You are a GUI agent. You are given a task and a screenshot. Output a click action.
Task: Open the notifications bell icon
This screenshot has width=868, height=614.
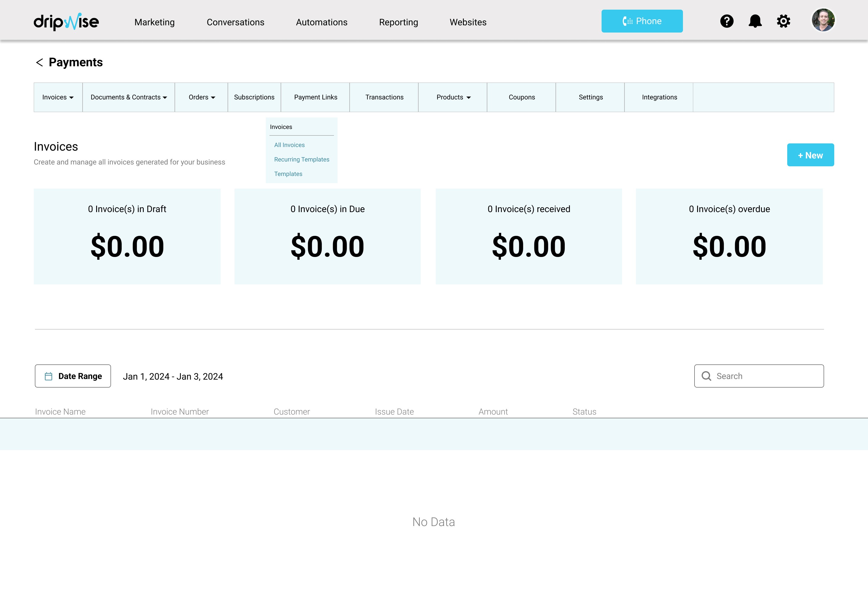[755, 21]
